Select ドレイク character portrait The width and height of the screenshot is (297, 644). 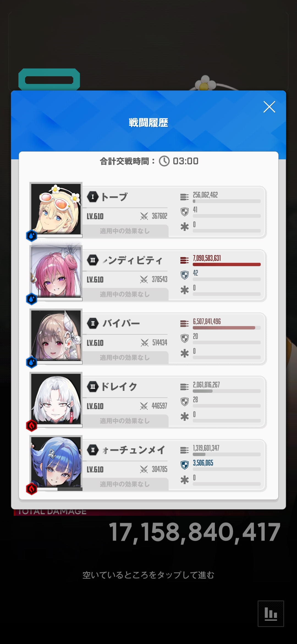[x=56, y=399]
